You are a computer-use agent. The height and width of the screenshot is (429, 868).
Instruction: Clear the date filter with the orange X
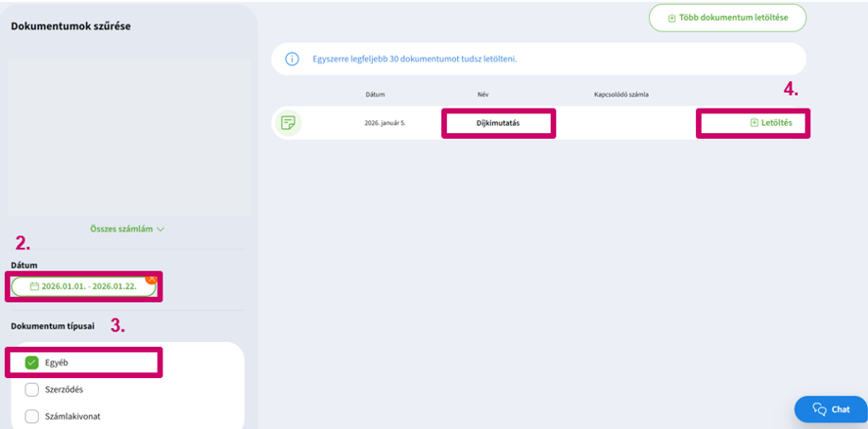(152, 279)
